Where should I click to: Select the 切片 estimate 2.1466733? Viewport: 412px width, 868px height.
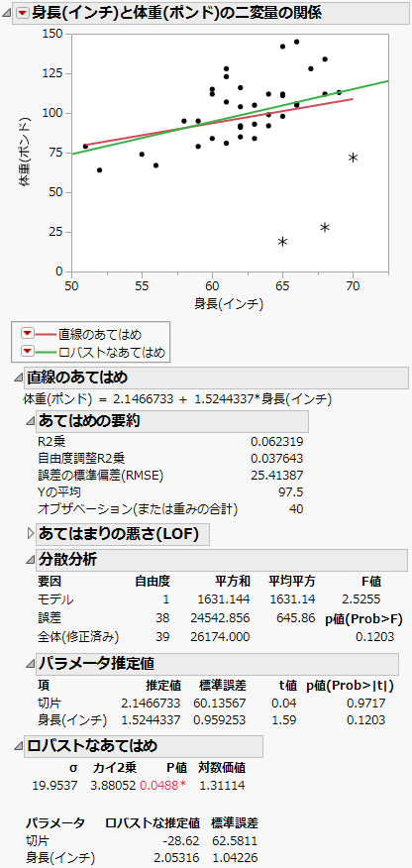point(151,704)
